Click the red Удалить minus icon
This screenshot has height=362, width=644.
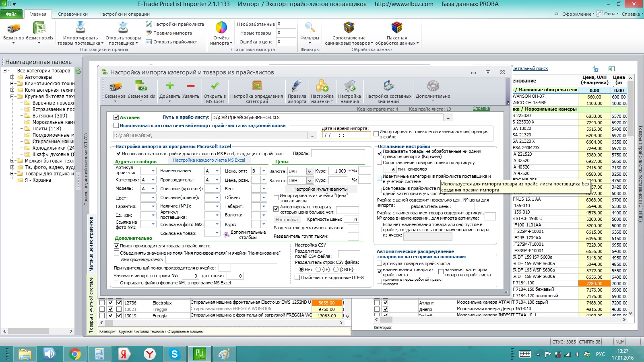pos(190,86)
